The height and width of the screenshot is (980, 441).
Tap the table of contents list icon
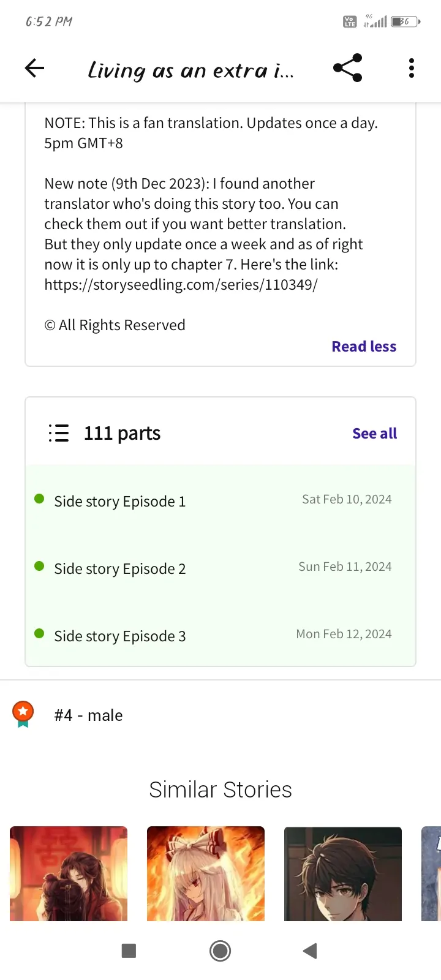[x=59, y=433]
